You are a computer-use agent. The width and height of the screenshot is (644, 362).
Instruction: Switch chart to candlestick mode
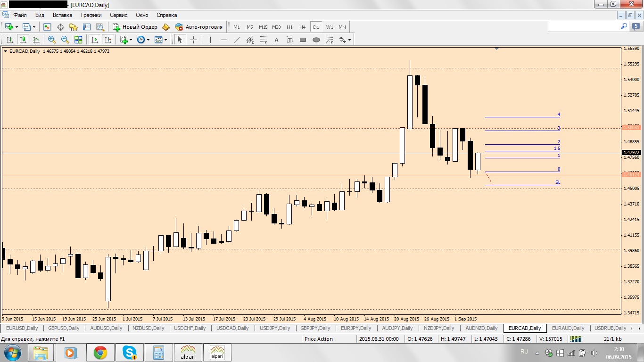point(22,40)
